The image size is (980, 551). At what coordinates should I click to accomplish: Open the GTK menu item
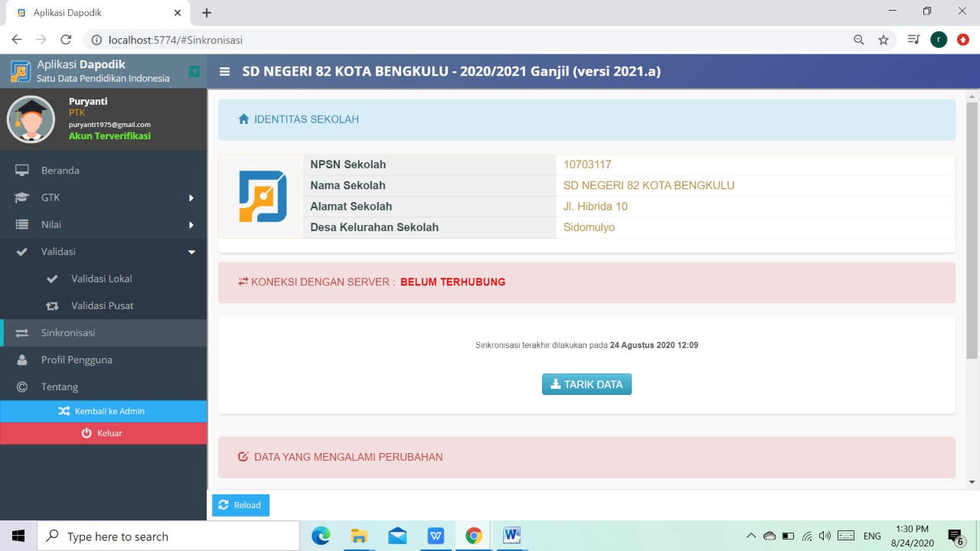point(103,197)
